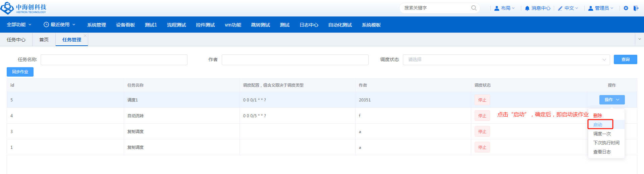Open the 全部功能 dropdown menu

[19, 25]
